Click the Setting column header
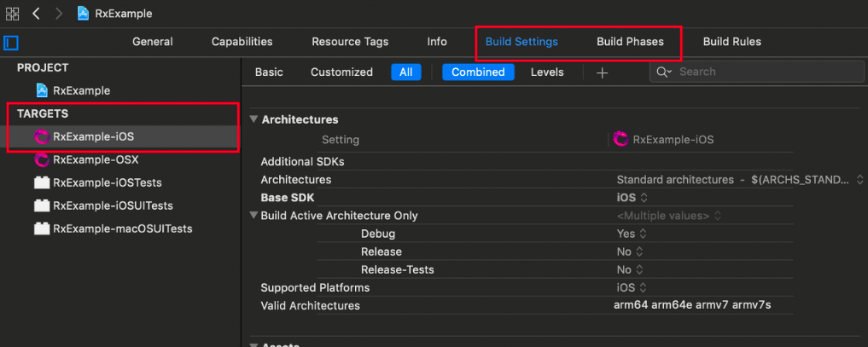Viewport: 868px width, 347px height. pyautogui.click(x=341, y=141)
